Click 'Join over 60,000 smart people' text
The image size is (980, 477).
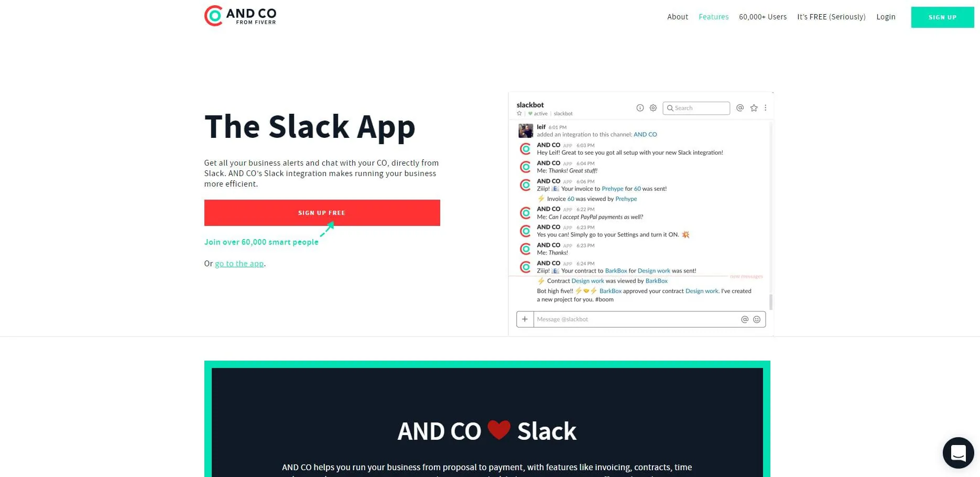[262, 242]
